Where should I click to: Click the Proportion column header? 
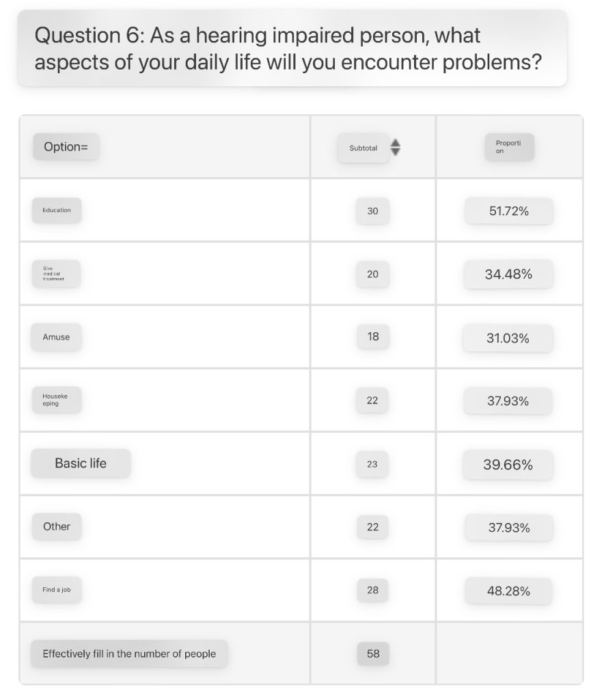pyautogui.click(x=509, y=147)
